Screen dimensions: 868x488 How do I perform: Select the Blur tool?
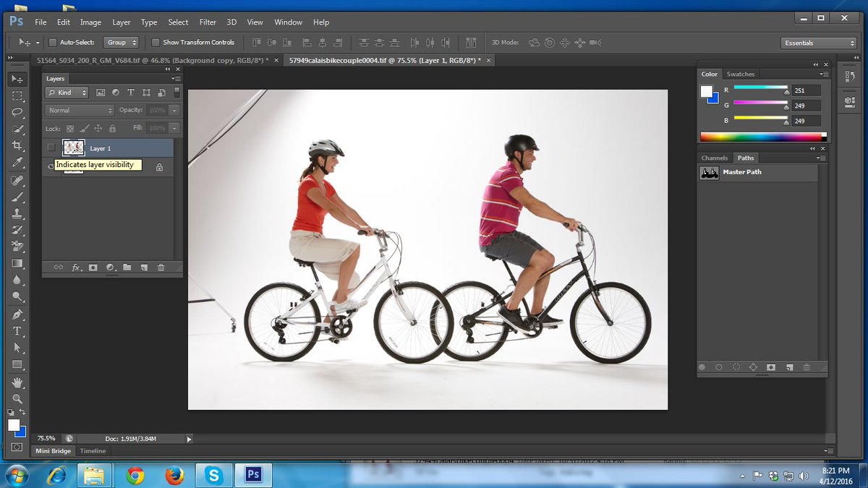point(17,280)
